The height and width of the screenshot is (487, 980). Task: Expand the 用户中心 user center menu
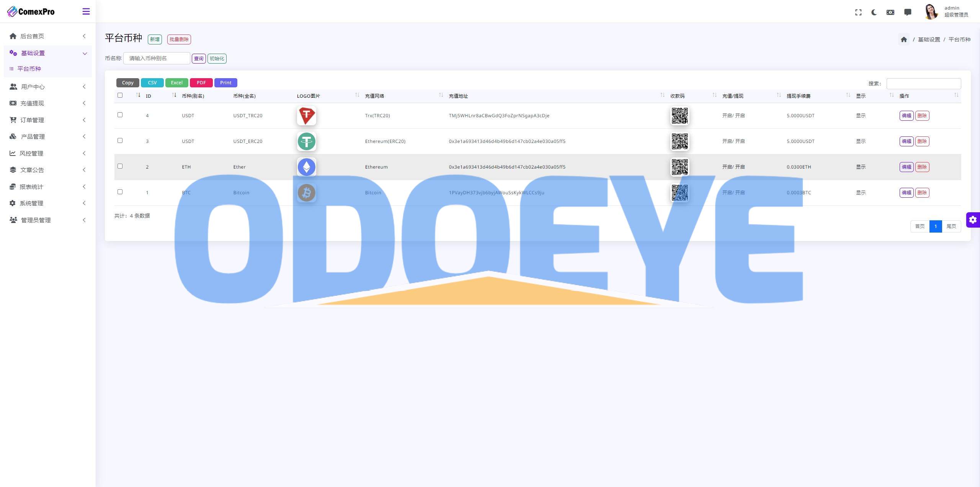[47, 86]
